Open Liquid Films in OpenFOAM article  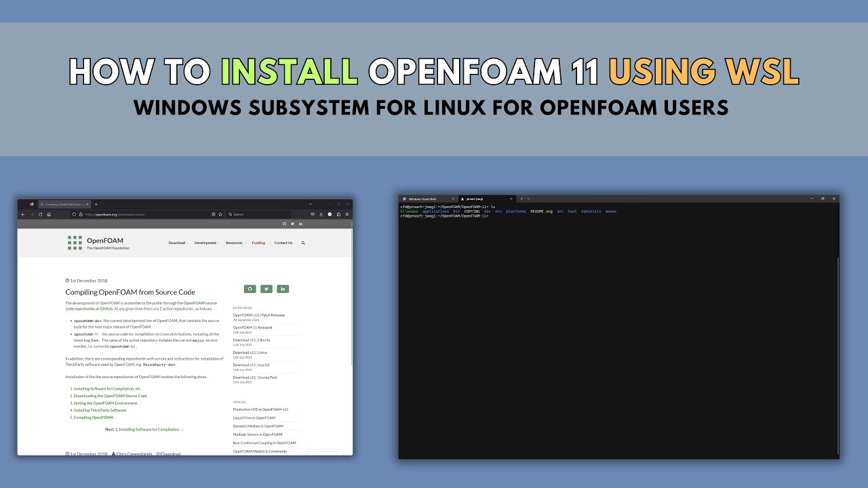254,418
